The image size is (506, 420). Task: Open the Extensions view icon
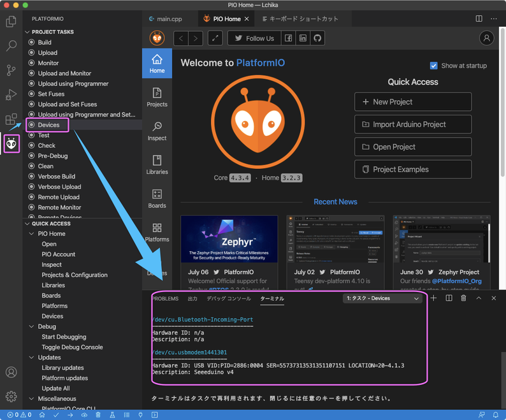[x=11, y=119]
